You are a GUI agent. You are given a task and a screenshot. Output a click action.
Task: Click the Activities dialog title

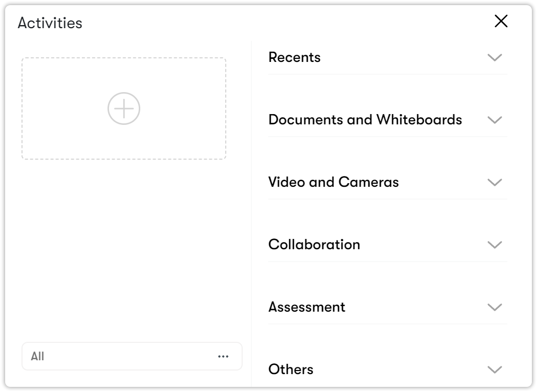click(50, 23)
